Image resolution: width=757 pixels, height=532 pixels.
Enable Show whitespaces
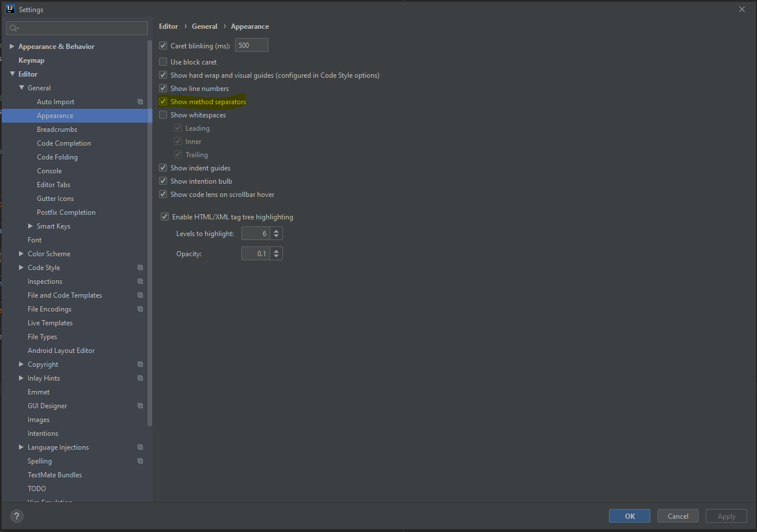(x=163, y=115)
